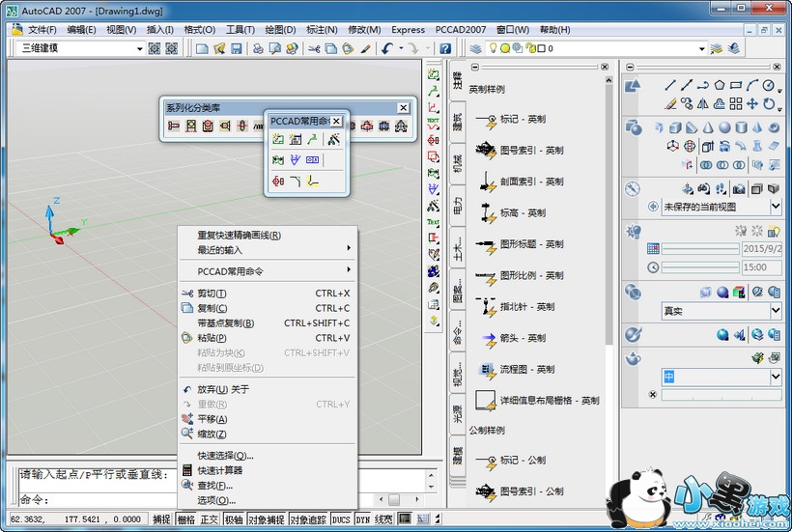The width and height of the screenshot is (792, 532).
Task: Click 快速选择(Q)... in context menu
Action: click(x=225, y=456)
